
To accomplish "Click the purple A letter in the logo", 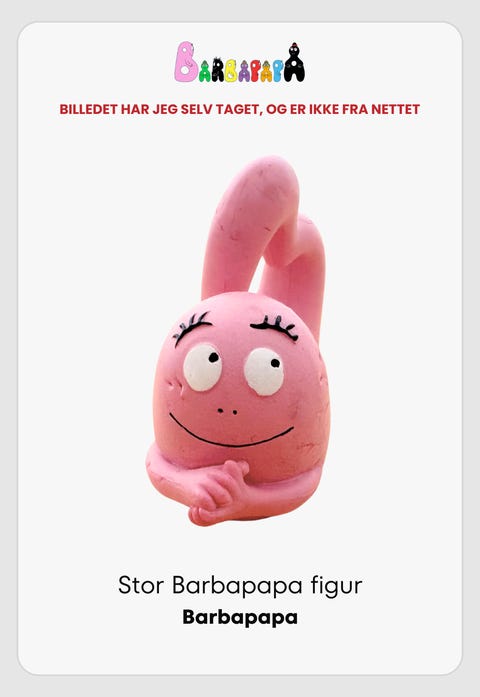I will 244,71.
